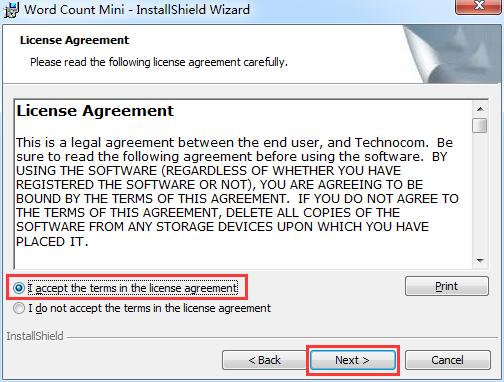Click the scrollbar thumb in the license box

480,126
